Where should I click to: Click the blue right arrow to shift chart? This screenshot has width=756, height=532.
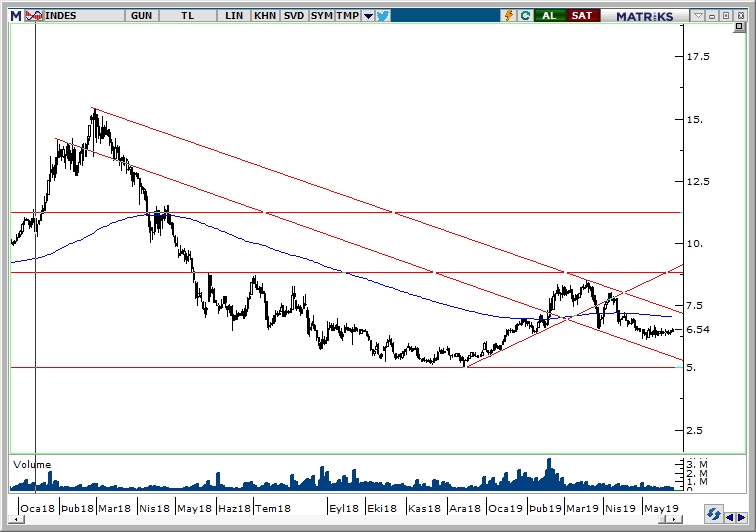pos(741,517)
